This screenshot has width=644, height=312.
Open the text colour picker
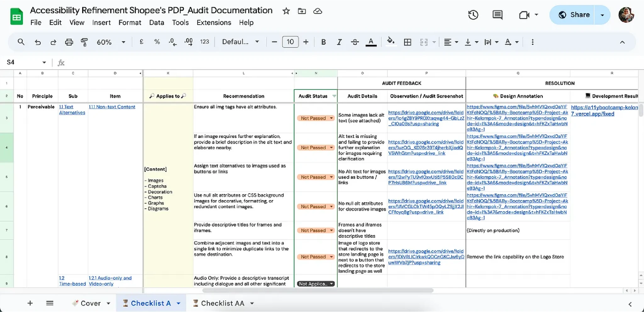coord(371,42)
